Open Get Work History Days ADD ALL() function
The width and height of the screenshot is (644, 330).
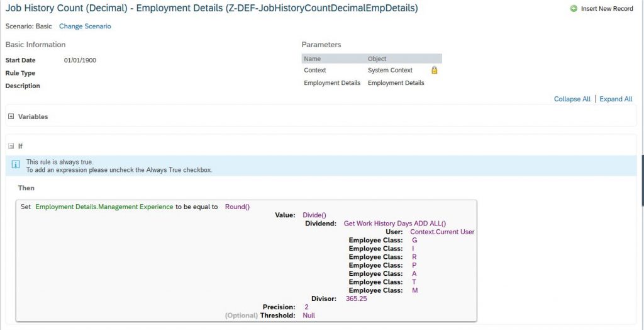coord(395,224)
